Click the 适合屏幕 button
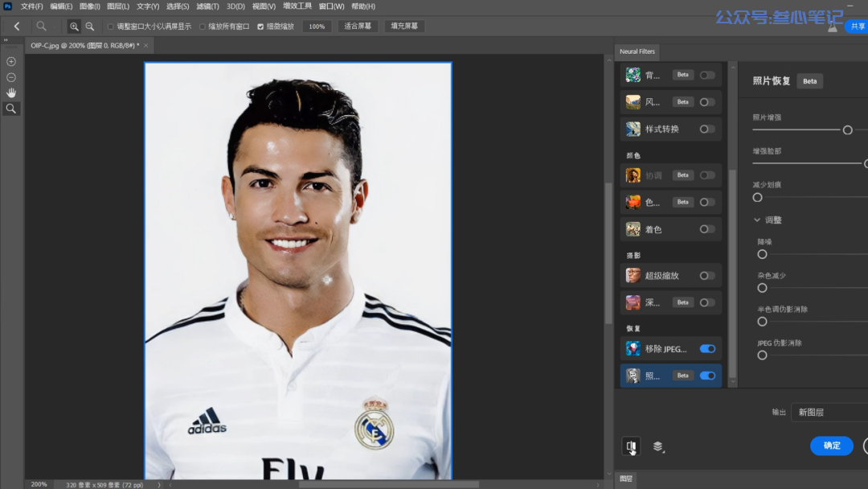Image resolution: width=868 pixels, height=489 pixels. coord(358,27)
